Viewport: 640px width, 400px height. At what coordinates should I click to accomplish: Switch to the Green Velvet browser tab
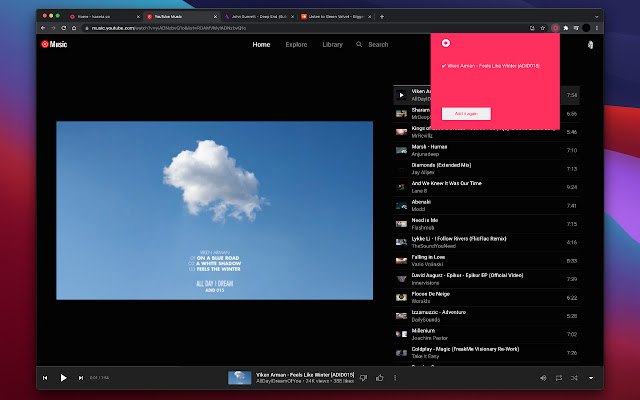[336, 17]
